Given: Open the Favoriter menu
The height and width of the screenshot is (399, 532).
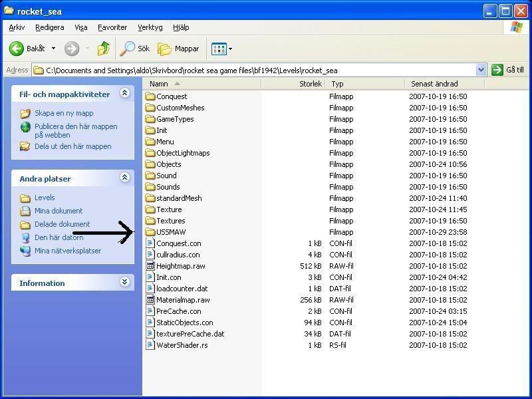Looking at the screenshot, I should tap(112, 27).
